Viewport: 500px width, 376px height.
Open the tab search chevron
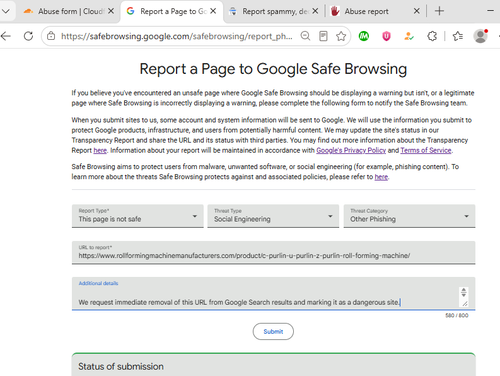pos(6,11)
